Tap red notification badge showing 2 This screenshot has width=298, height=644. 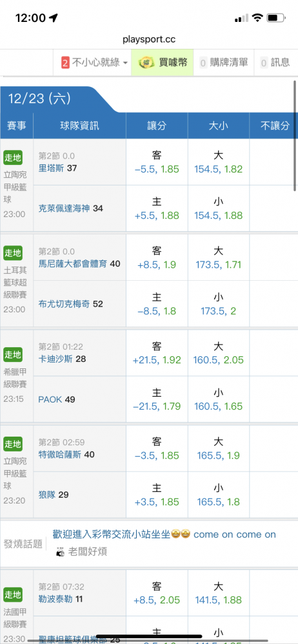coord(65,63)
